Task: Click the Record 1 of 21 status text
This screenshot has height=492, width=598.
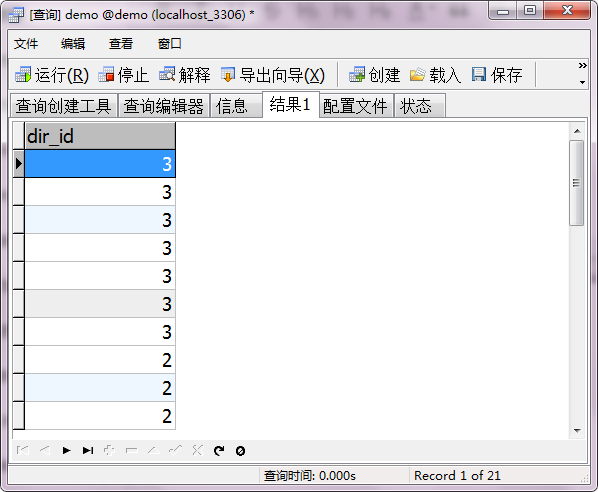Action: tap(457, 476)
